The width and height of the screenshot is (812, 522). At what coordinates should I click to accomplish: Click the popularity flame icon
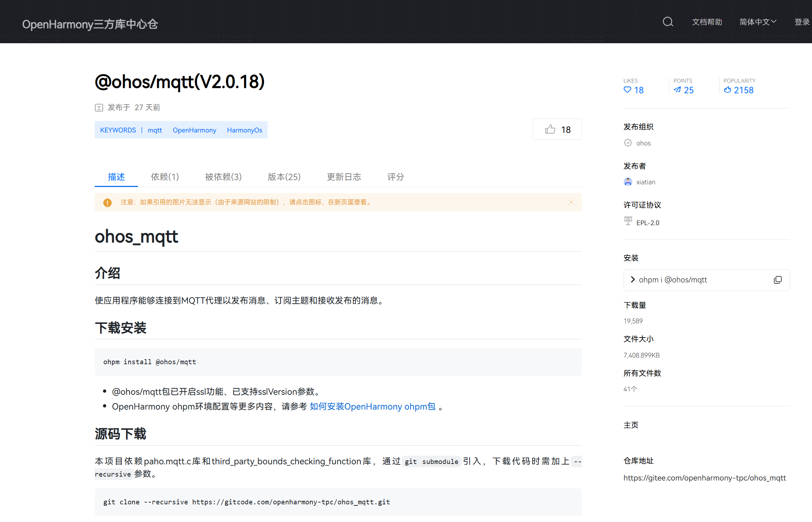point(727,90)
